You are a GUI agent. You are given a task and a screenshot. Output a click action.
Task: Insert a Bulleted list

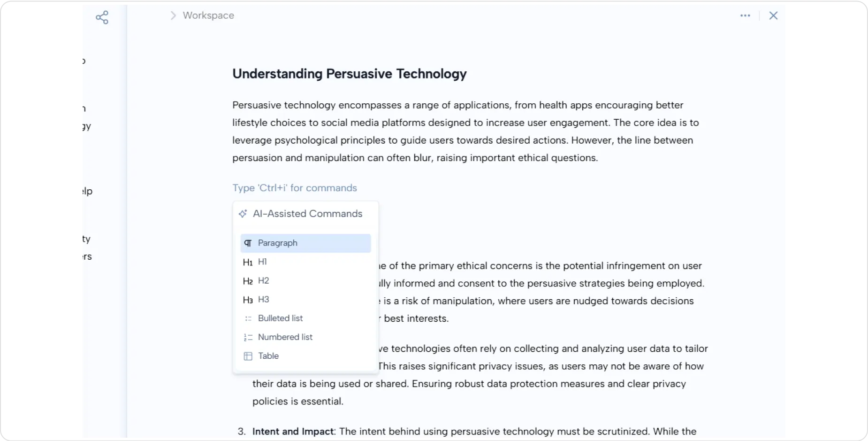click(x=280, y=318)
